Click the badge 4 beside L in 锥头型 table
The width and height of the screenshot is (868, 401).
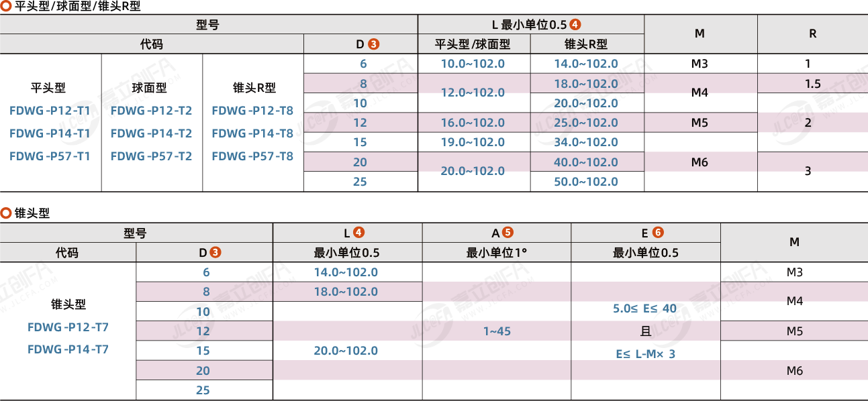click(x=359, y=233)
